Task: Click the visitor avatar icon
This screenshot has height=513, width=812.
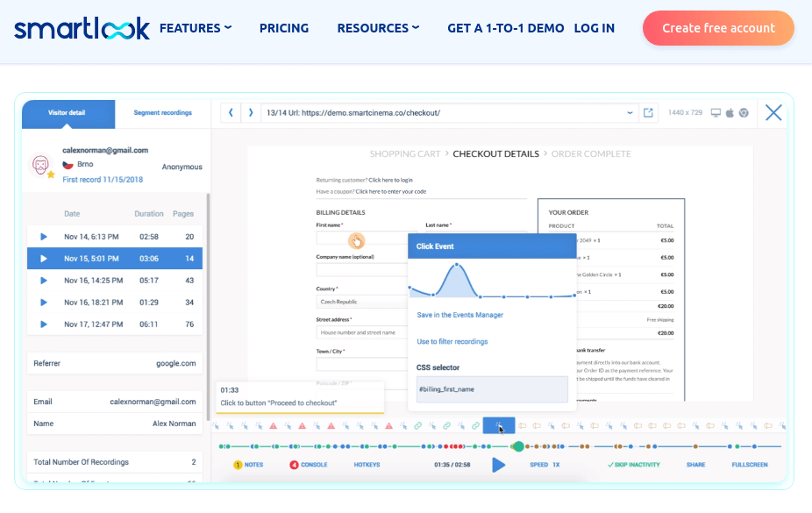Action: coord(40,165)
